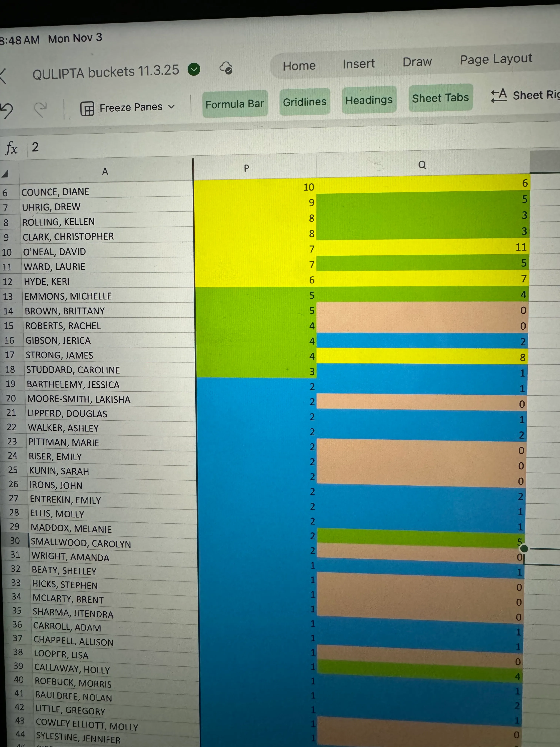
Task: Switch to the Draw tab
Action: 417,62
